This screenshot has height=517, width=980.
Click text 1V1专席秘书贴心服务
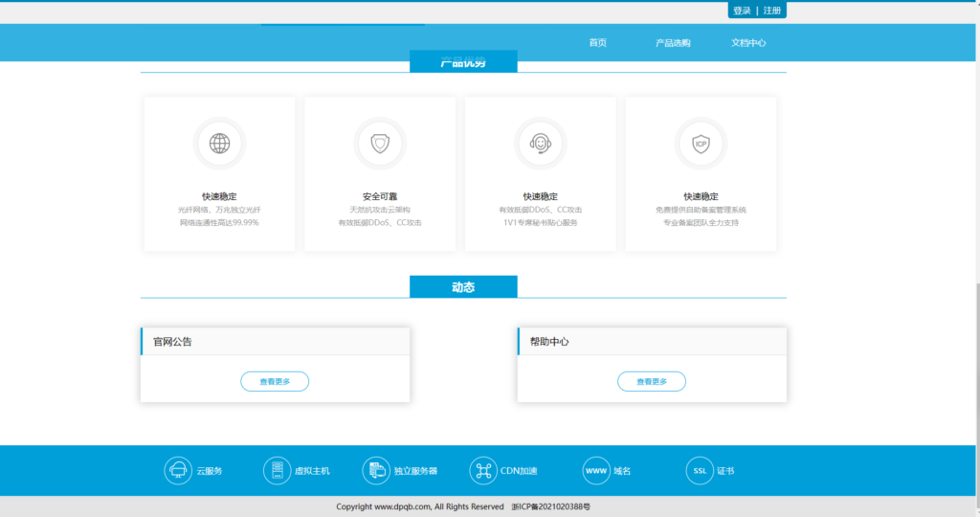click(x=541, y=222)
